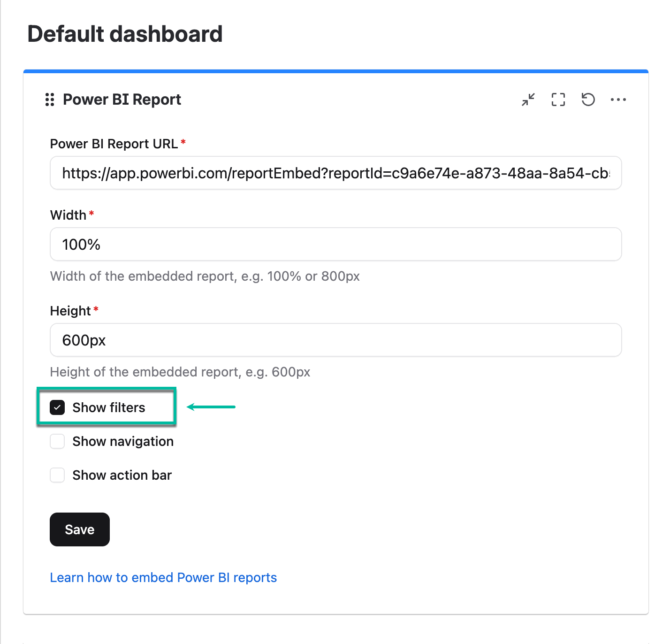Open the widget's more options menu
The image size is (670, 644).
pos(618,100)
